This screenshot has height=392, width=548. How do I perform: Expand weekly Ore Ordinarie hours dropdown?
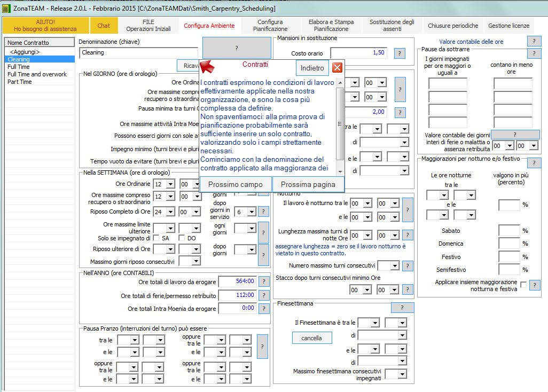(170, 184)
